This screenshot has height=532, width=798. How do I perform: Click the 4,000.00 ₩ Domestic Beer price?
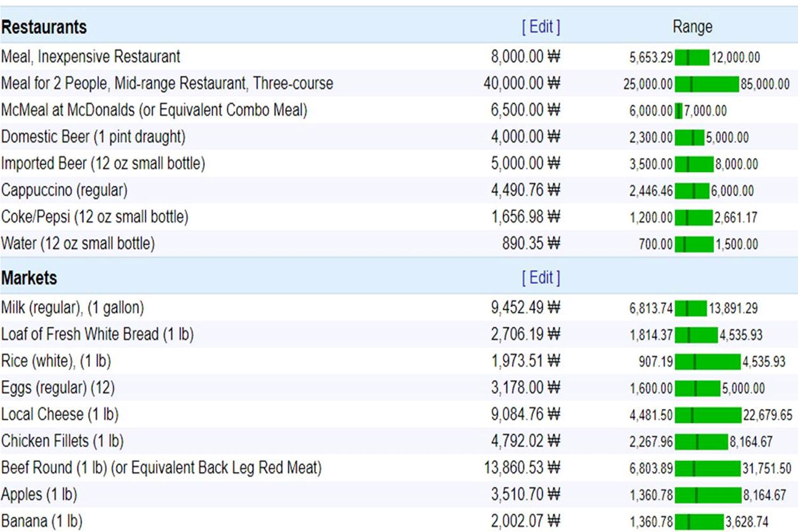point(526,137)
